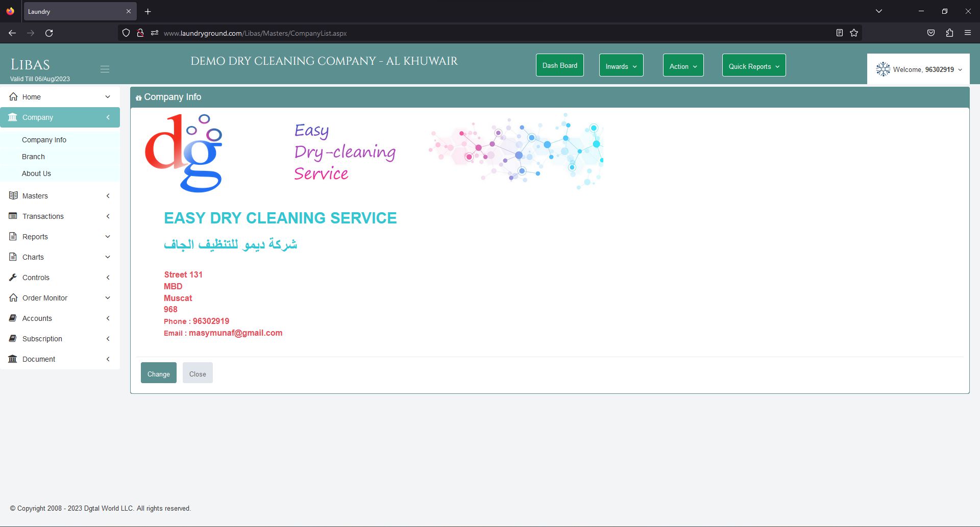980x527 pixels.
Task: Click the LIBAS brand title
Action: click(x=30, y=64)
